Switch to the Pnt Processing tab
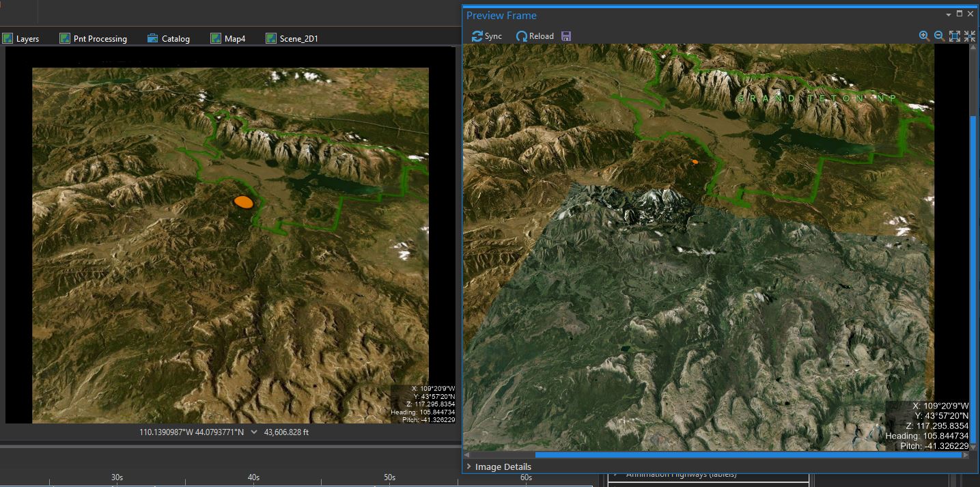This screenshot has height=487, width=980. coord(94,39)
